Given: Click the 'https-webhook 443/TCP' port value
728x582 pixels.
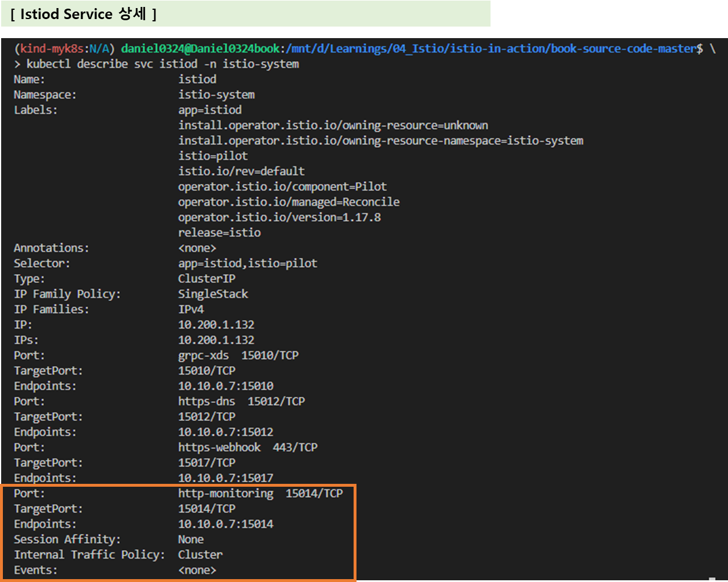Looking at the screenshot, I should coord(247,447).
